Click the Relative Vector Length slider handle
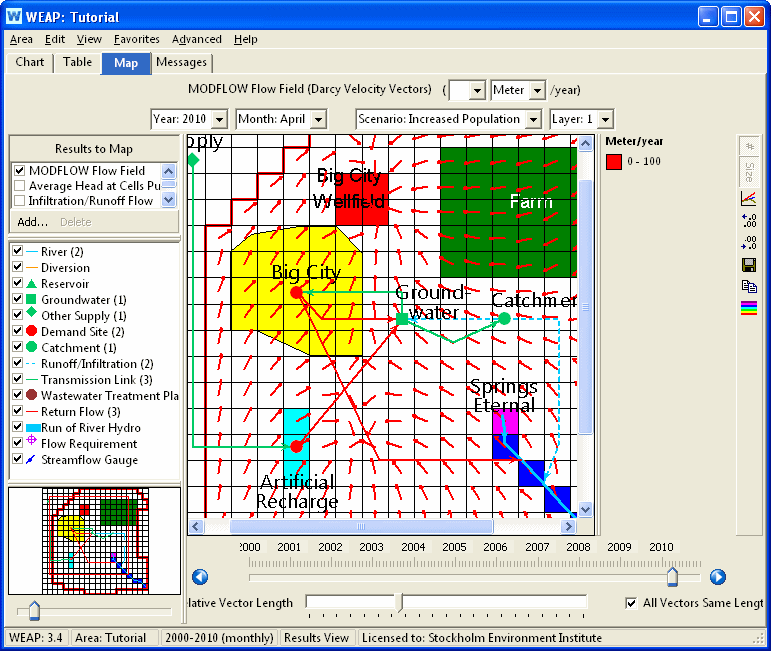Image resolution: width=771 pixels, height=651 pixels. [x=401, y=603]
